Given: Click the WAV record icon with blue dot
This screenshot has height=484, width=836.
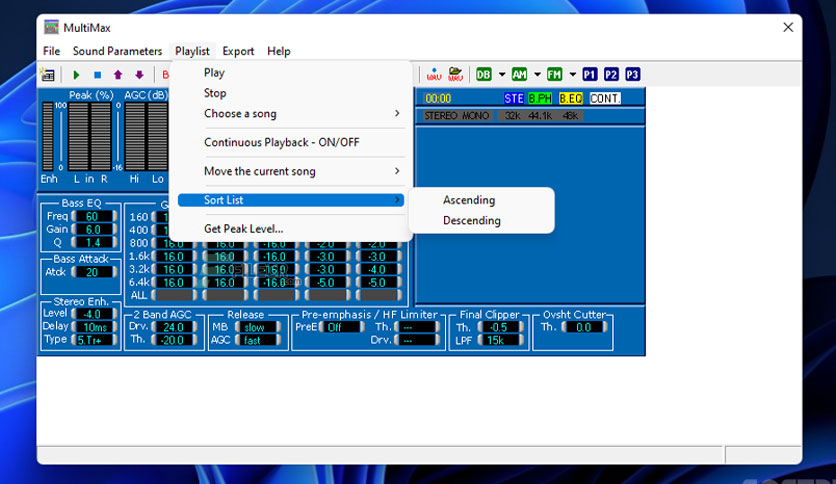Looking at the screenshot, I should [434, 75].
